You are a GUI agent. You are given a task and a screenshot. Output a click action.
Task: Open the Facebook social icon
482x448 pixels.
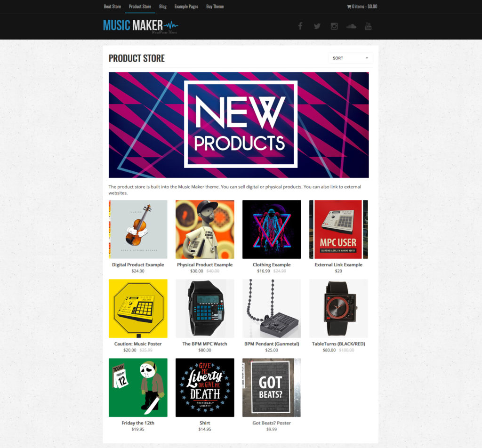[300, 26]
